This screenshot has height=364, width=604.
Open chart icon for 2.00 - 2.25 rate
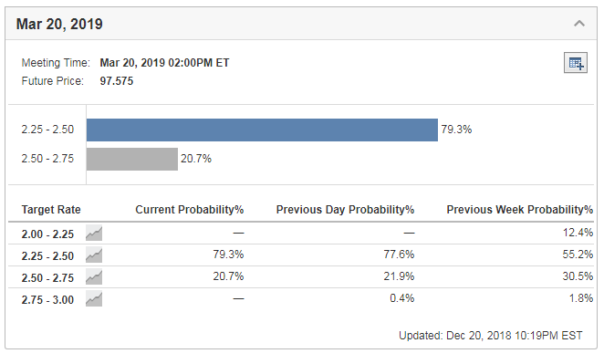tap(94, 233)
